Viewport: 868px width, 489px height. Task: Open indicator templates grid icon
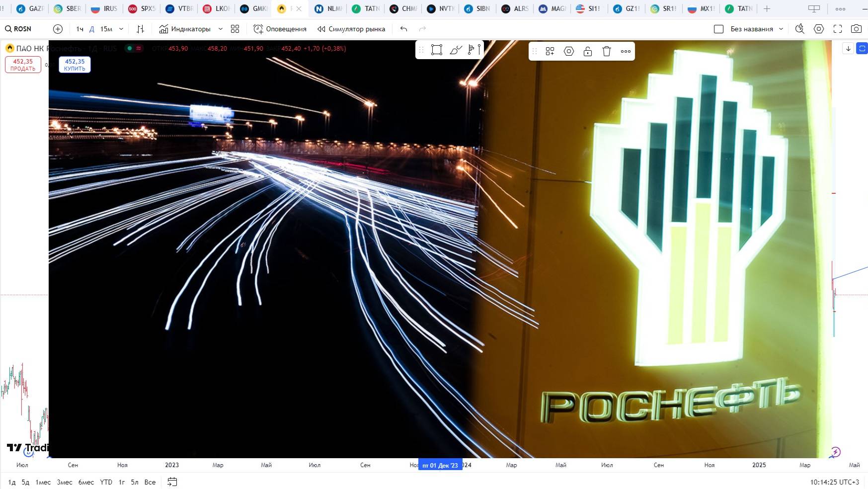[235, 29]
